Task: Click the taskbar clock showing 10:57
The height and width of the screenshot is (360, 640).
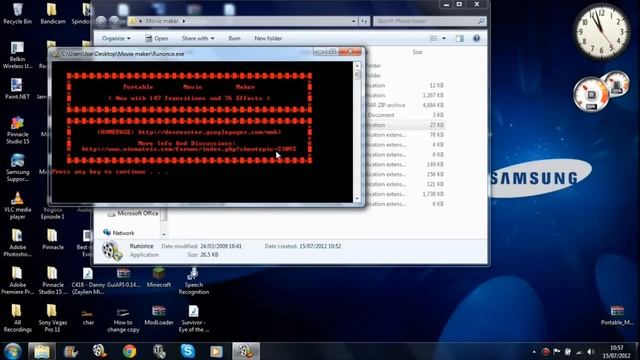Action: (x=617, y=351)
